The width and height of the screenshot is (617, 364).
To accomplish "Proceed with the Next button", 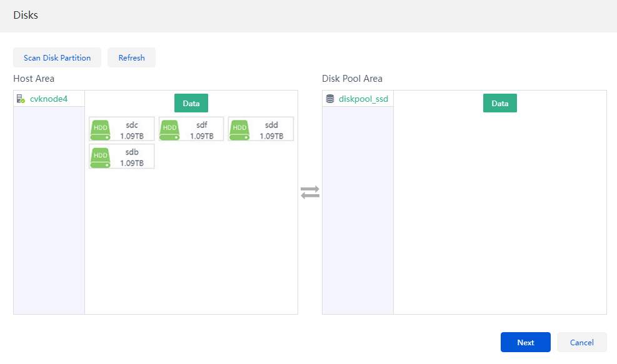I will point(525,342).
